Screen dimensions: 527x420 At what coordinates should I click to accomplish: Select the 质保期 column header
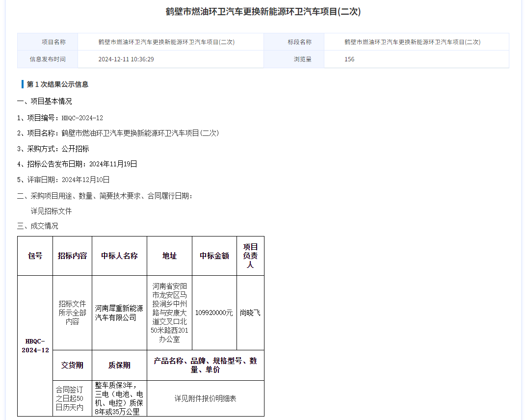[120, 365]
